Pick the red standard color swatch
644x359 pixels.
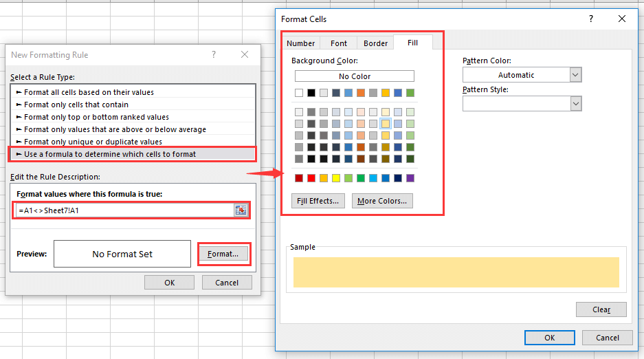pos(311,178)
